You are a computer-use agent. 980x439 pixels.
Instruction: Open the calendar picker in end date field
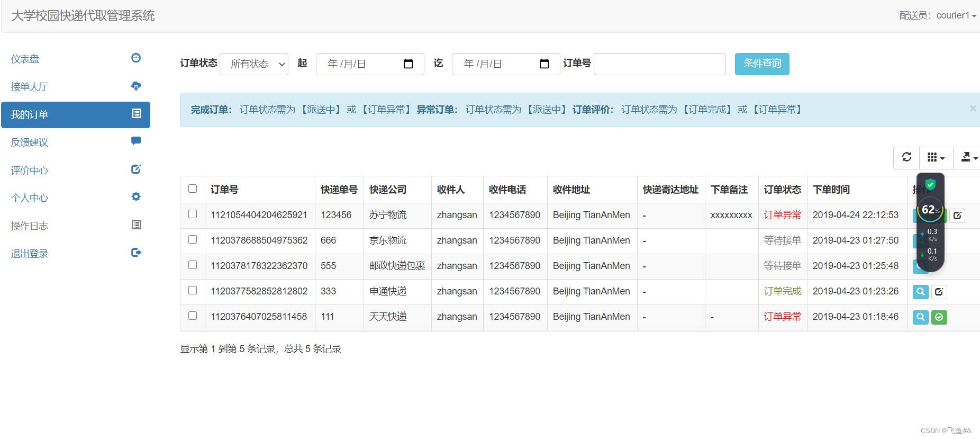(544, 64)
